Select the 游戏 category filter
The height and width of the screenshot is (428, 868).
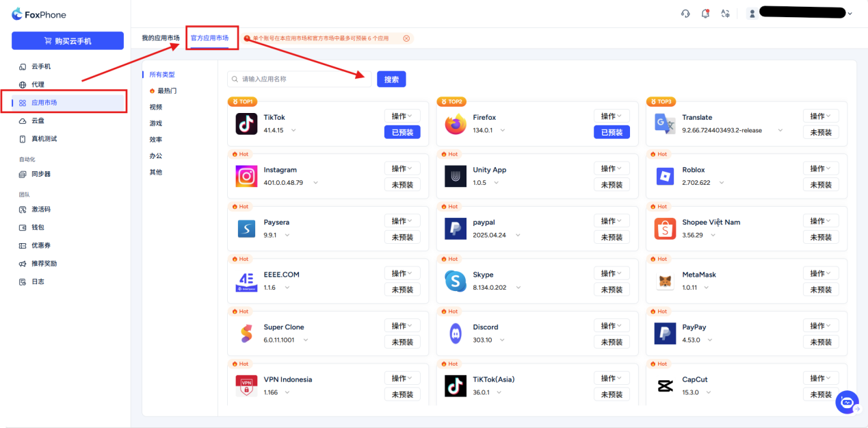[x=156, y=123]
